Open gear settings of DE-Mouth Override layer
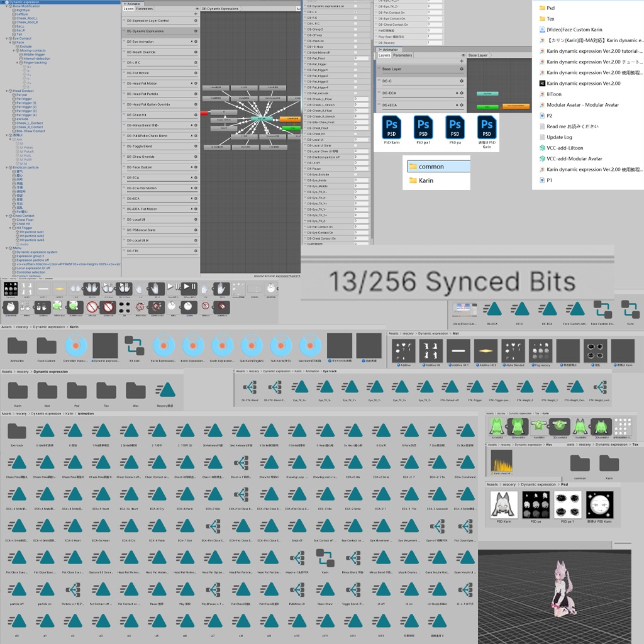The image size is (644, 644). coord(196,52)
